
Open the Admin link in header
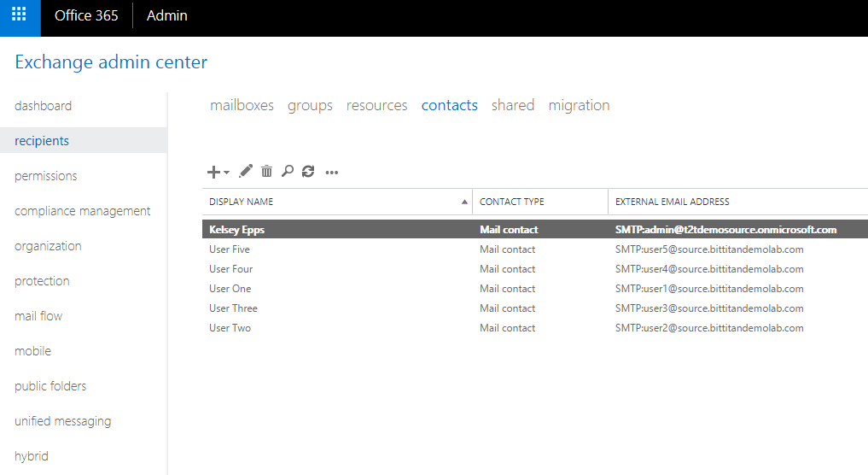pyautogui.click(x=166, y=15)
